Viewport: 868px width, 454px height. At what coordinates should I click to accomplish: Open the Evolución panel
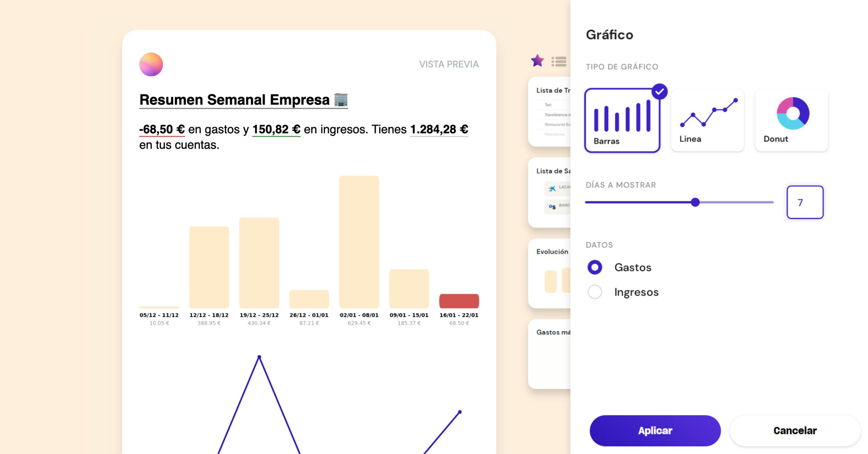click(x=552, y=252)
